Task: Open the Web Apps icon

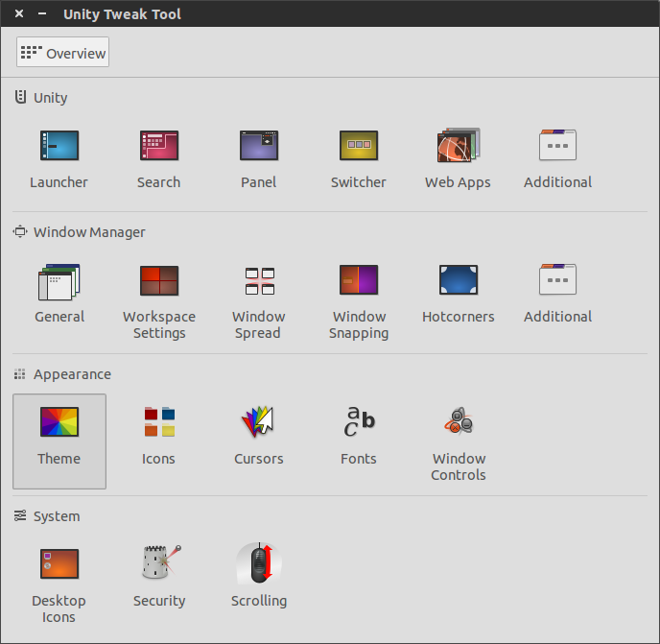Action: 459,146
